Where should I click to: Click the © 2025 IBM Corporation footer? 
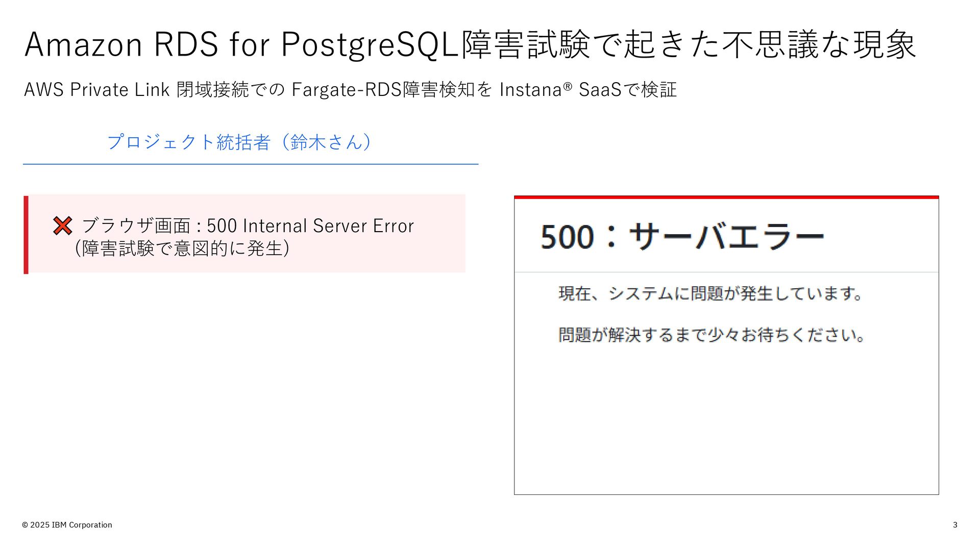point(67,525)
